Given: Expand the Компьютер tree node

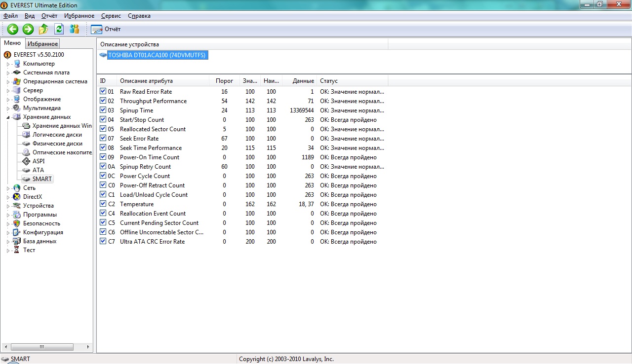Looking at the screenshot, I should 8,64.
